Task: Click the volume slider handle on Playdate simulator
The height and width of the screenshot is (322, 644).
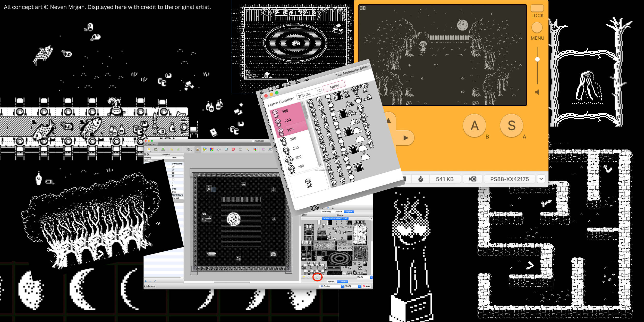Action: [x=537, y=60]
